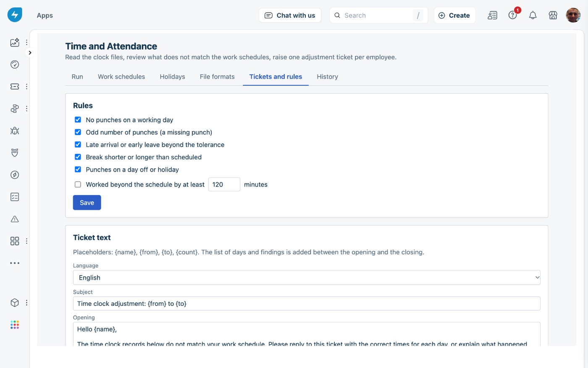Image resolution: width=588 pixels, height=368 pixels.
Task: Open the Work schedules tab
Action: pyautogui.click(x=121, y=77)
